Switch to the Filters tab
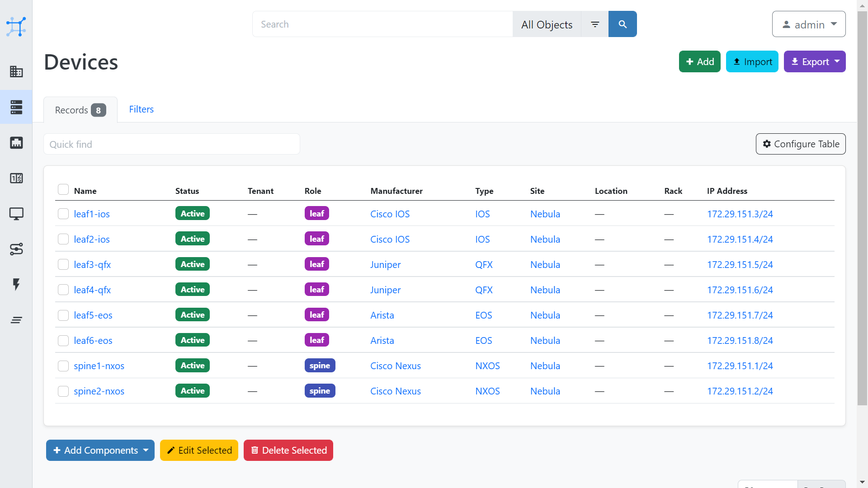Screen dimensions: 868x488 pyautogui.click(x=141, y=109)
